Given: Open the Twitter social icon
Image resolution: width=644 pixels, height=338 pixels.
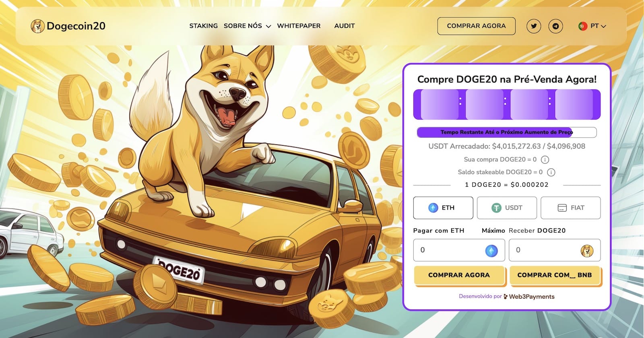Looking at the screenshot, I should [x=534, y=26].
